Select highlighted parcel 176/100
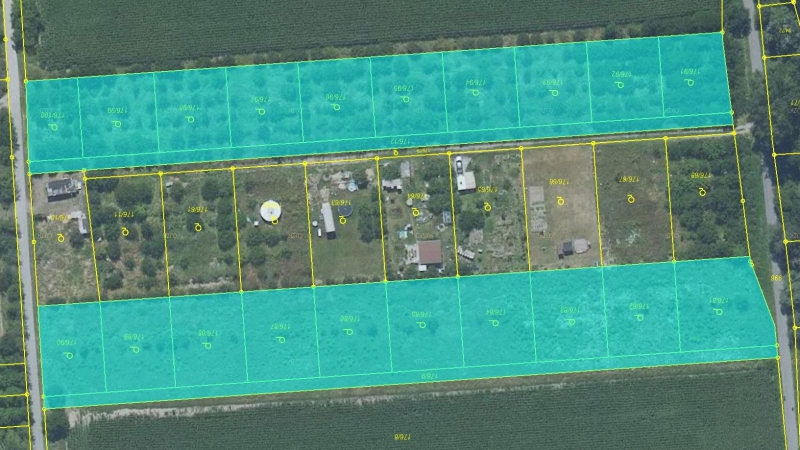This screenshot has height=450, width=800. tap(54, 119)
